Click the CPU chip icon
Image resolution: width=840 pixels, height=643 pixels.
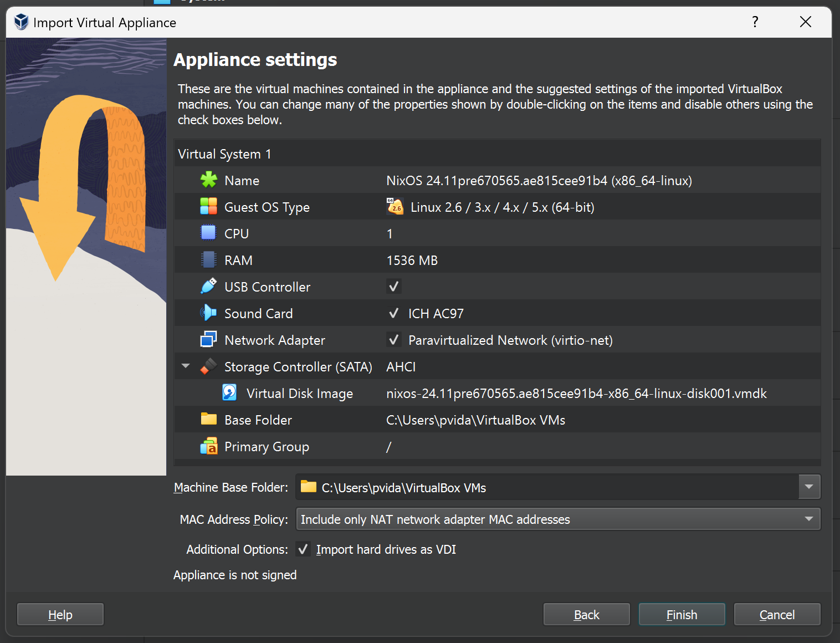(x=209, y=233)
